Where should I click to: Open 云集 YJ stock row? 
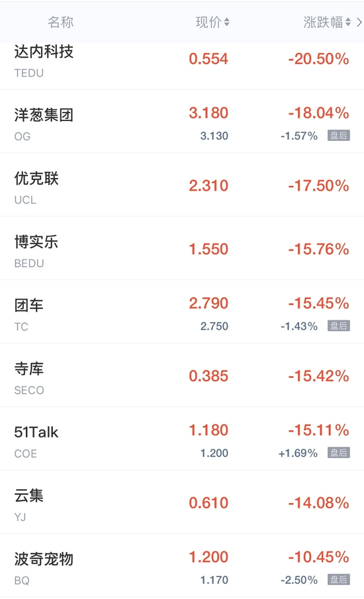[x=182, y=502]
